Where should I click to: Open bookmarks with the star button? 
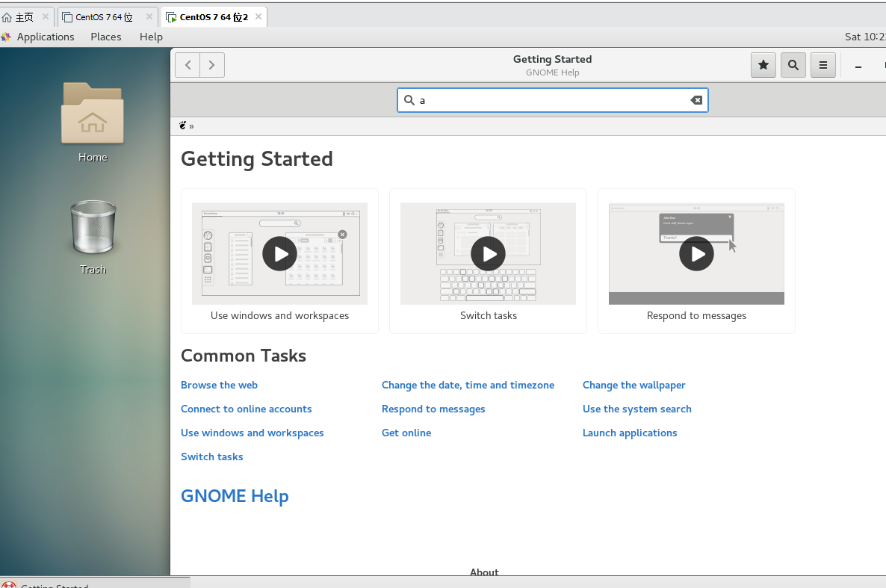(x=763, y=65)
